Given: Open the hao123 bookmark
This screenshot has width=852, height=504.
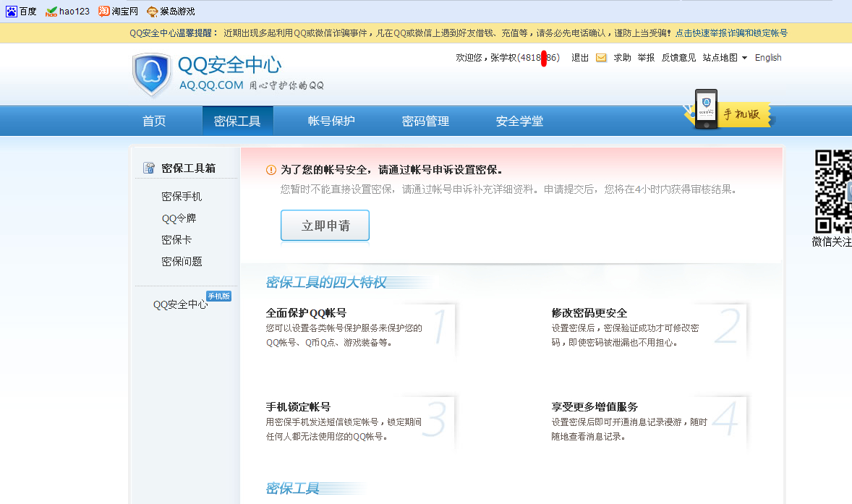Looking at the screenshot, I should (68, 12).
